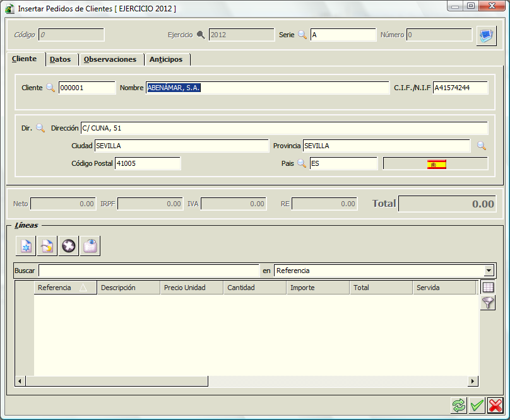Click the green refresh arrows button
The height and width of the screenshot is (420, 510).
[x=459, y=405]
